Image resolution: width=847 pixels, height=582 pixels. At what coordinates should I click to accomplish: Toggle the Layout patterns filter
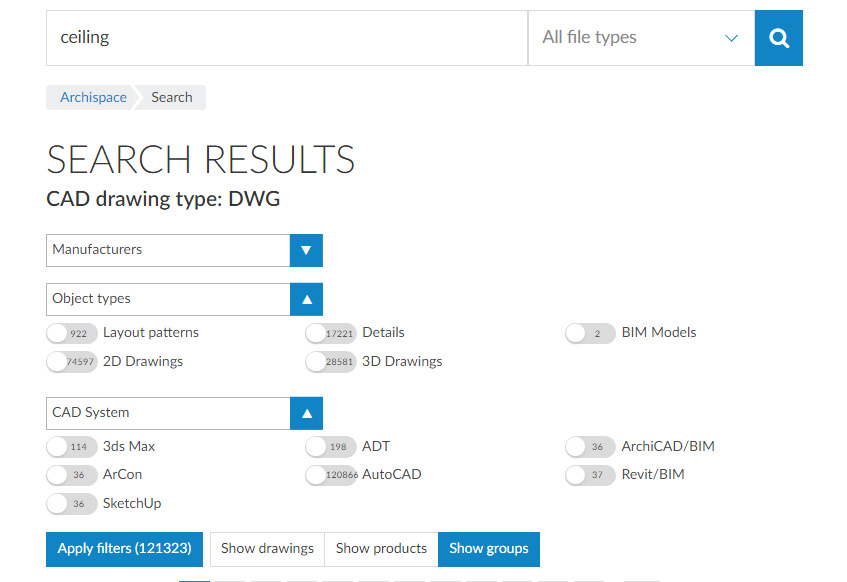point(72,333)
